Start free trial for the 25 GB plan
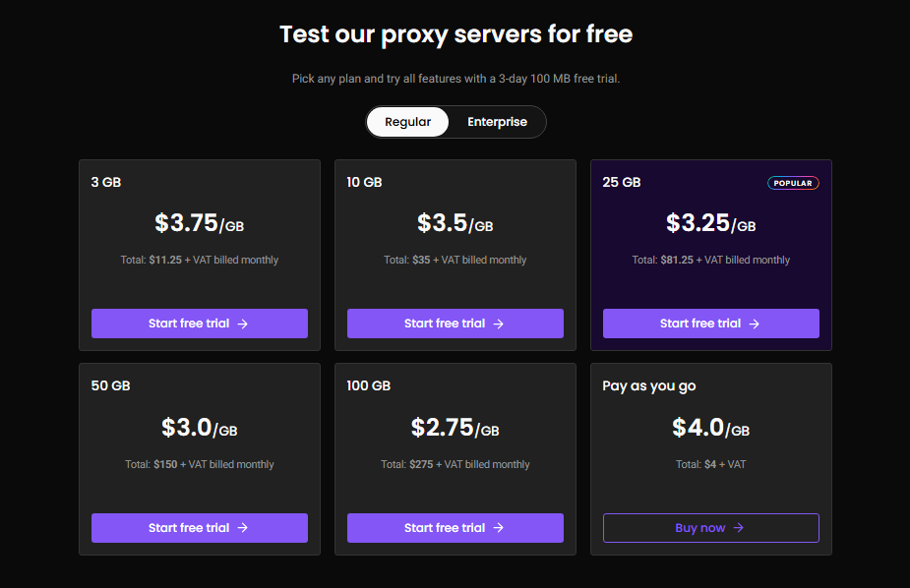 (711, 323)
